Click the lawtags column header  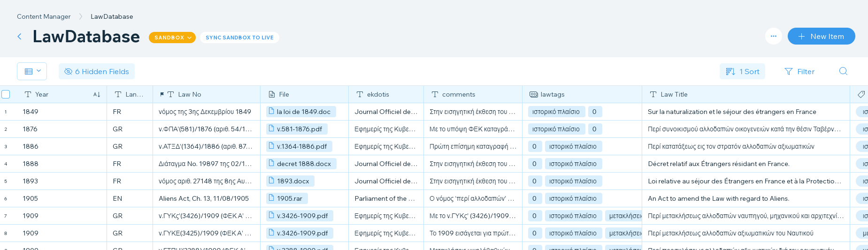(x=582, y=94)
